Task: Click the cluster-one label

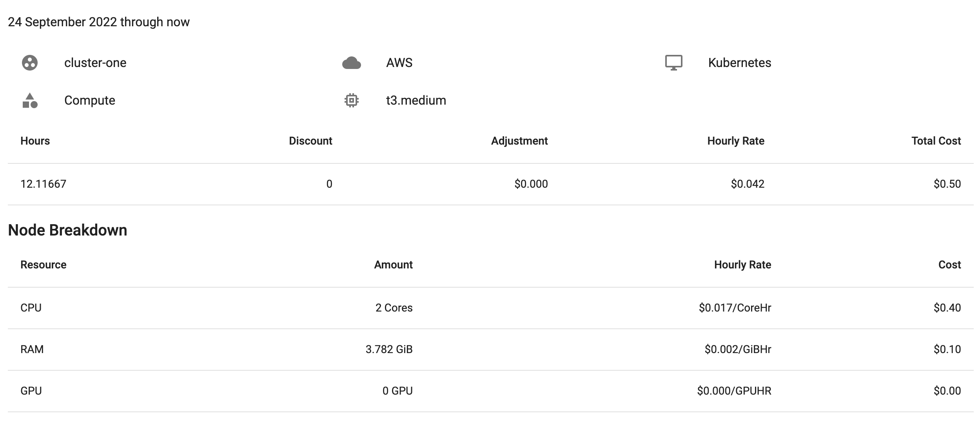Action: click(x=95, y=63)
